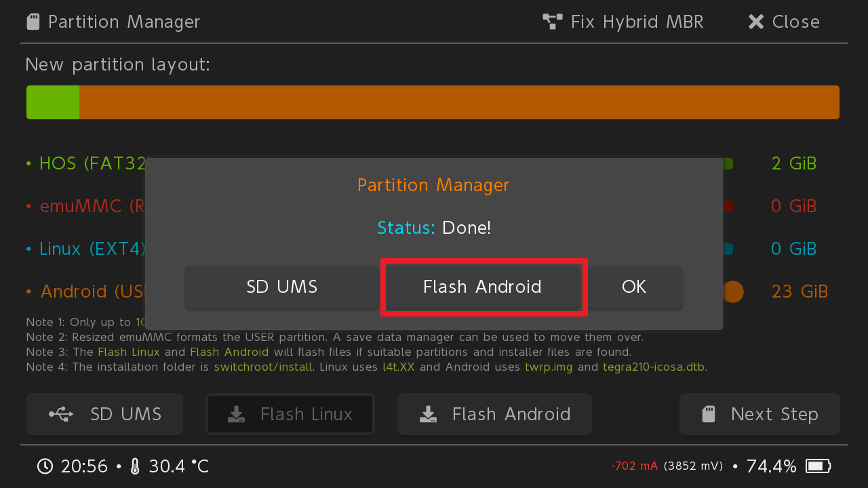Viewport: 868px width, 488px height.
Task: Click the orange Android segment in layout bar
Action: (459, 102)
